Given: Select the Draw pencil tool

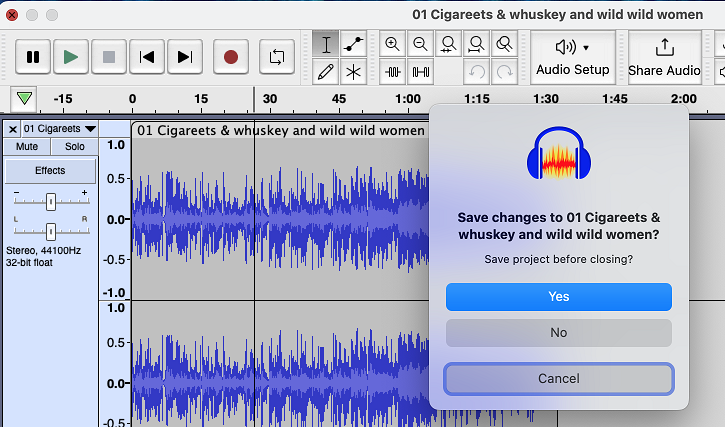Looking at the screenshot, I should [x=326, y=72].
